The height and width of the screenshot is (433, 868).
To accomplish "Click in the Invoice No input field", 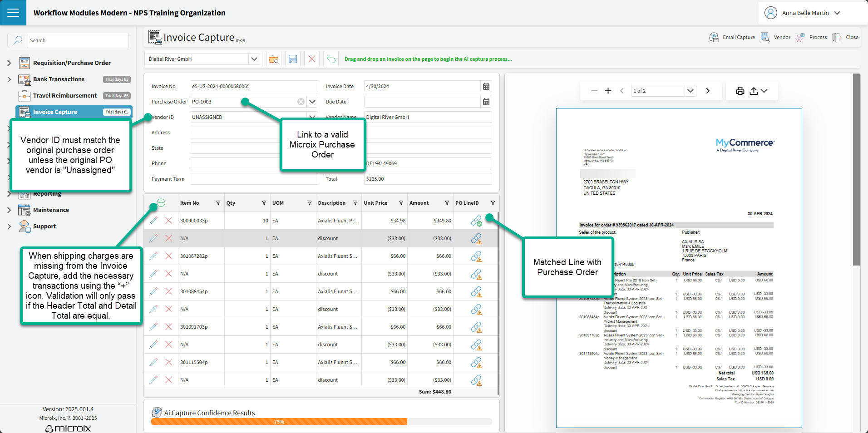I will (253, 86).
